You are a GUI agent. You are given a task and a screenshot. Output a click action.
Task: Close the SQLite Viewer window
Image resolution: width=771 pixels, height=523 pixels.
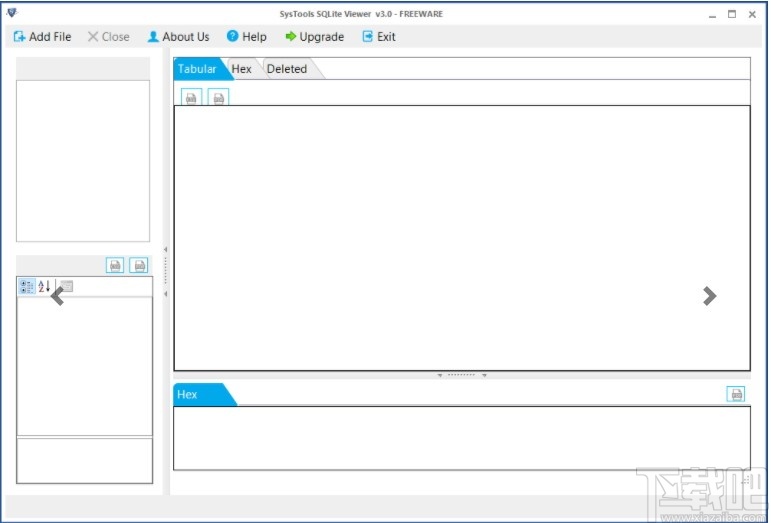click(x=752, y=14)
